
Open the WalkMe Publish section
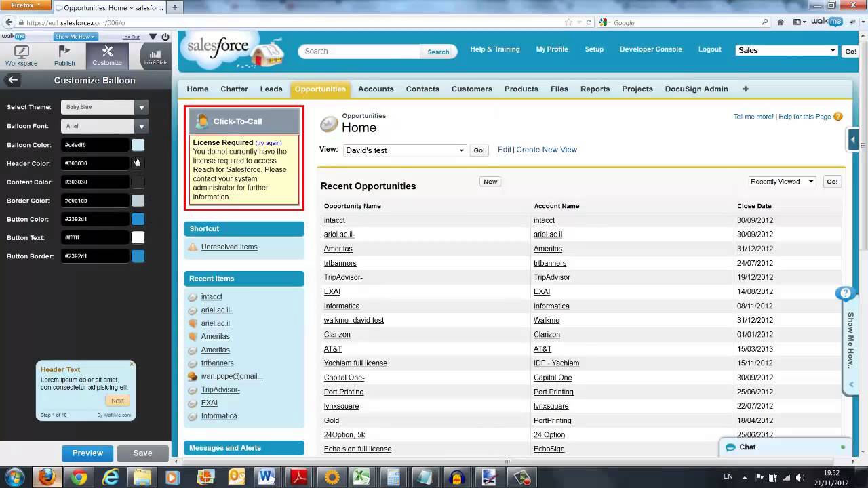pyautogui.click(x=64, y=56)
